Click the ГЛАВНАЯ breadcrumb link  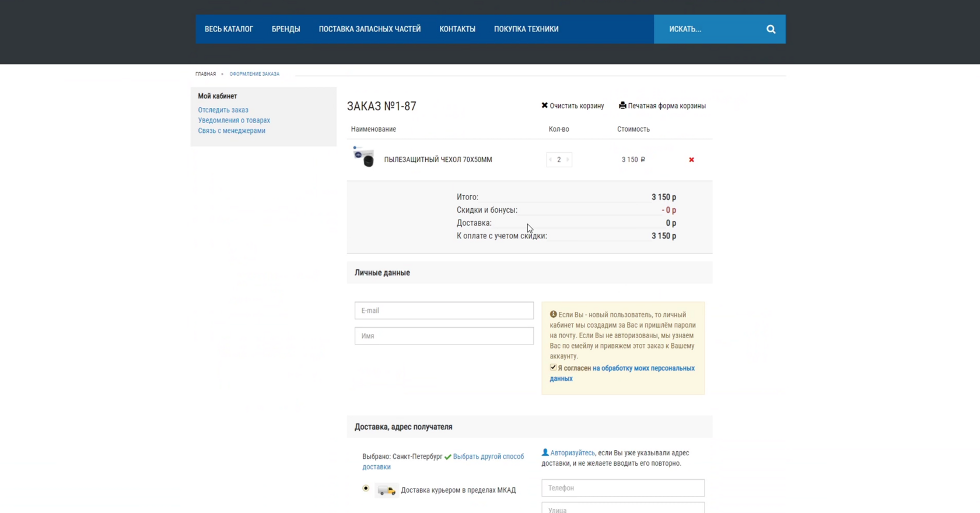205,74
